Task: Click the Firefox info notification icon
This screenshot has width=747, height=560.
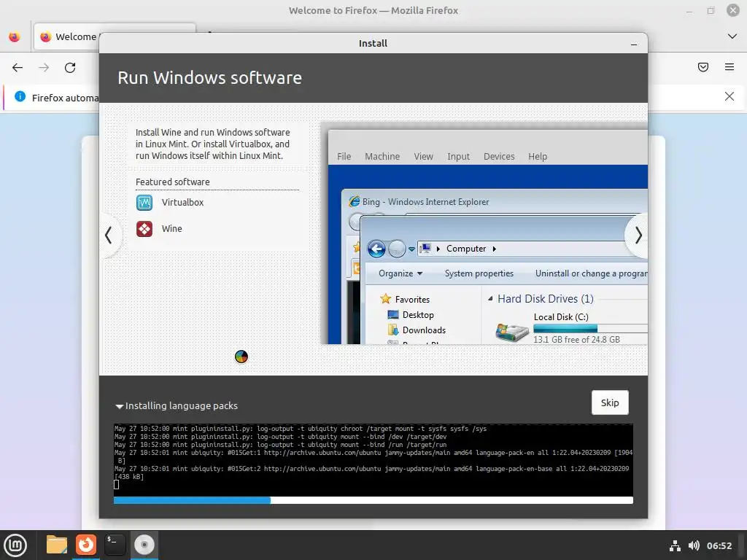Action: [x=20, y=97]
